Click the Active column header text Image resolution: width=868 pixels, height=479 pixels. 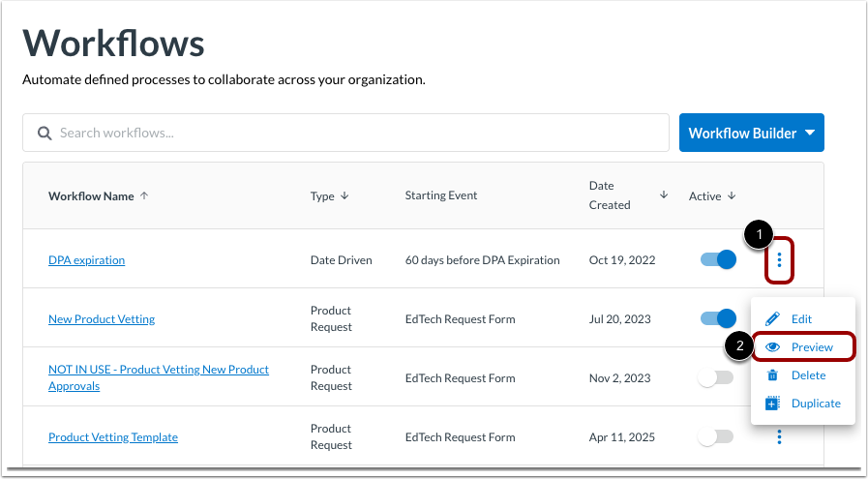tap(704, 196)
